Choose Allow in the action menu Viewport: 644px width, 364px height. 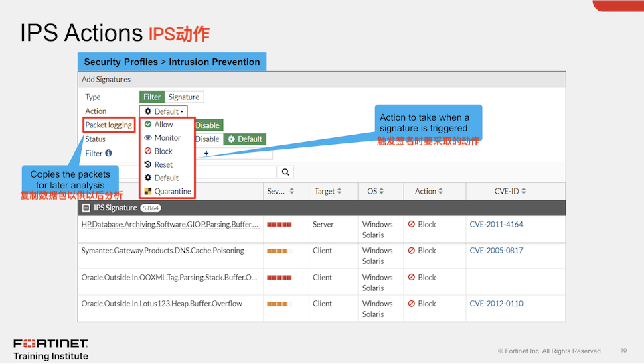point(163,124)
